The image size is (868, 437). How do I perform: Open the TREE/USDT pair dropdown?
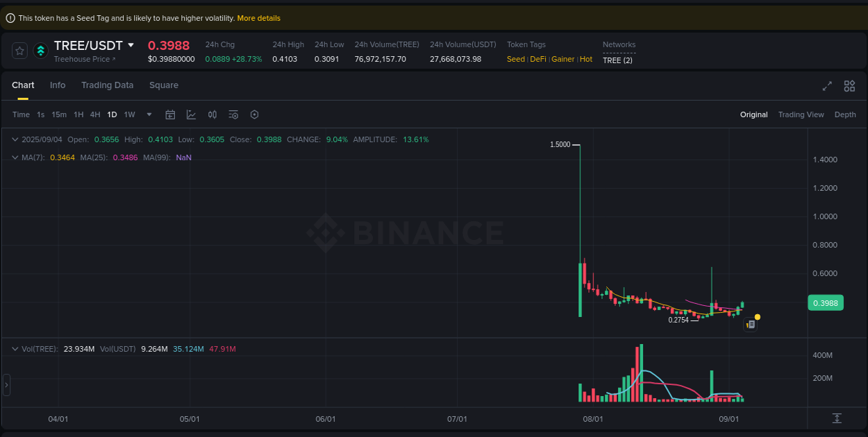click(x=131, y=45)
